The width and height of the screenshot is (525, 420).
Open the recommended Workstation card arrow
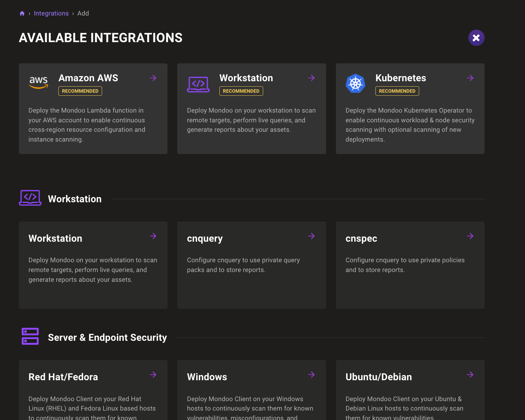tap(311, 78)
